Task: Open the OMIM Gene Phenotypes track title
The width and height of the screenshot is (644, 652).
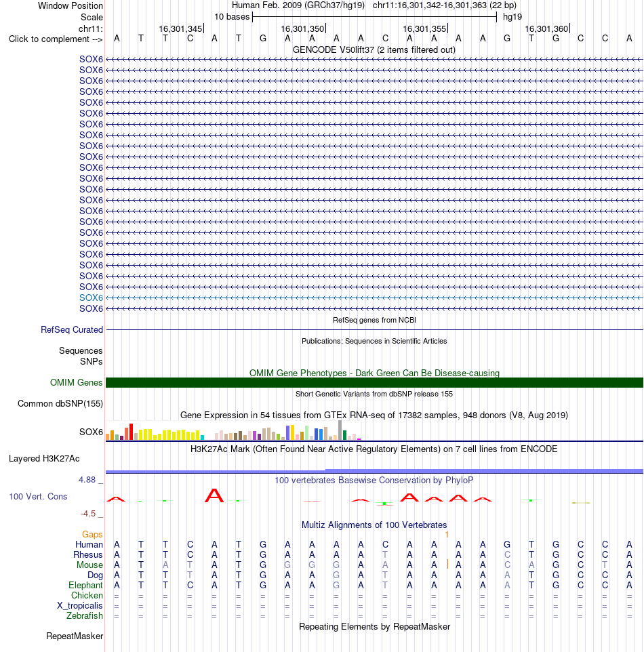Action: (374, 373)
